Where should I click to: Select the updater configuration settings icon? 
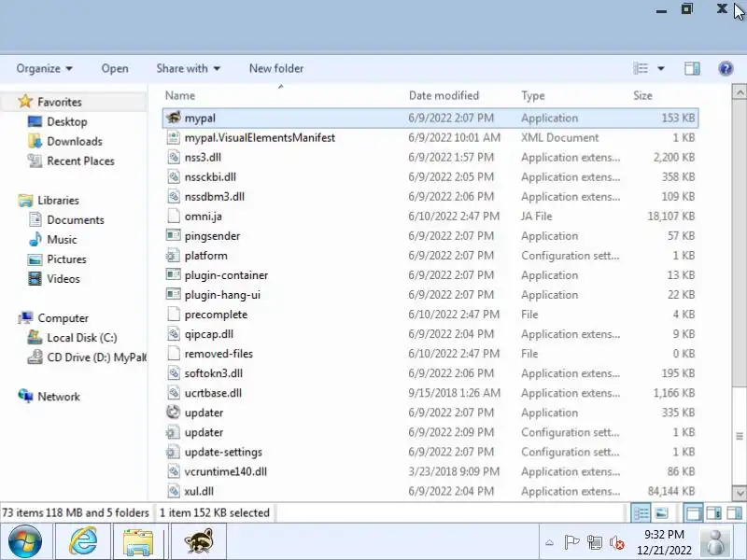(174, 432)
